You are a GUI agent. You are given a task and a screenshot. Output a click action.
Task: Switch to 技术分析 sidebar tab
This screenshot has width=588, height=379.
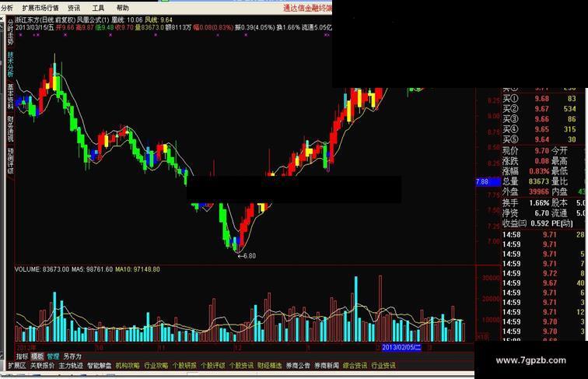[10, 64]
